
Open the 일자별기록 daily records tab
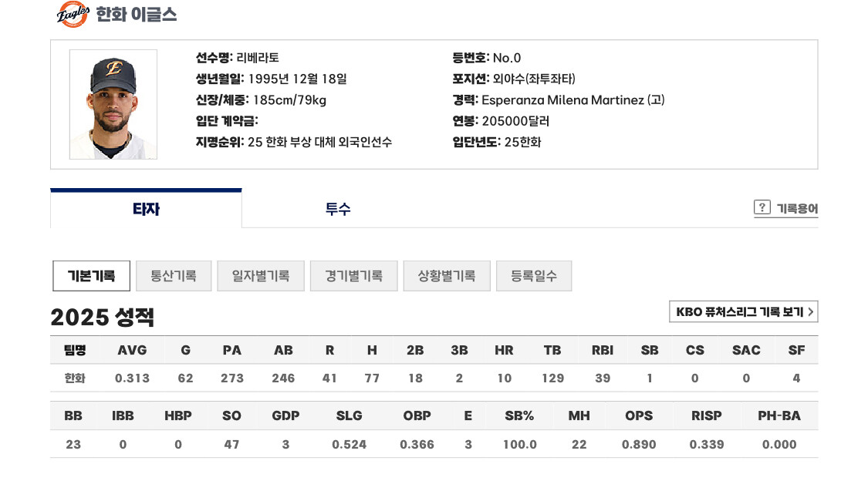[x=261, y=276]
